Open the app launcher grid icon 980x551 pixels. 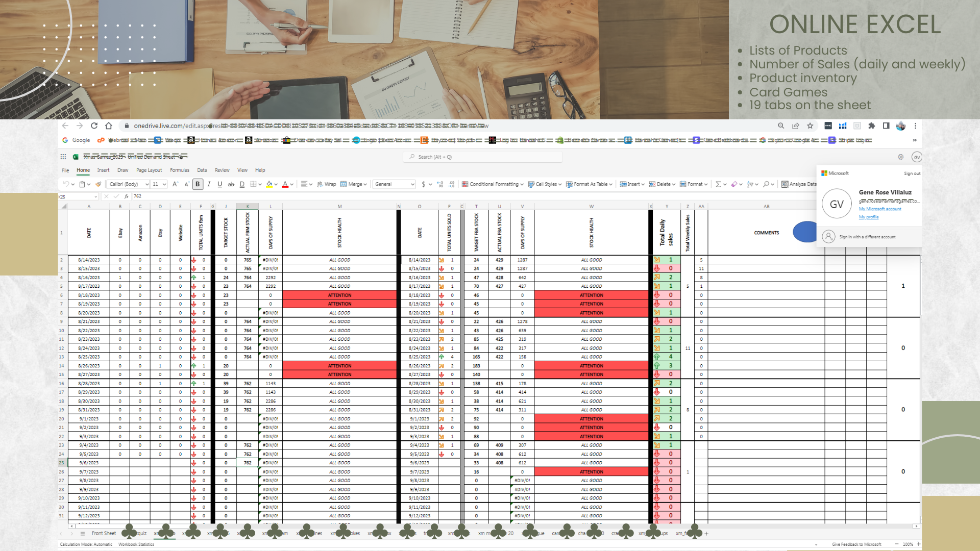[63, 157]
